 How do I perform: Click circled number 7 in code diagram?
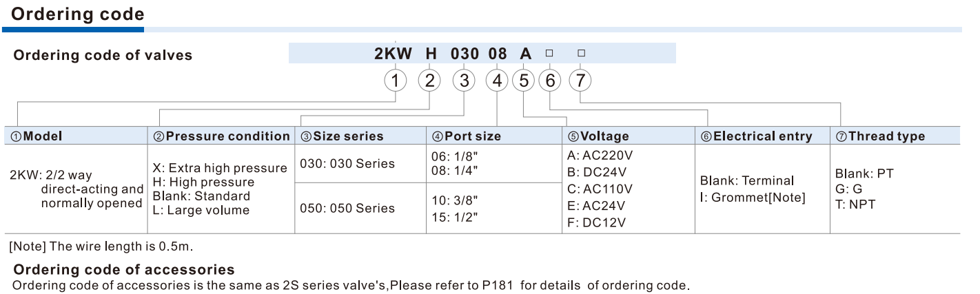point(580,81)
